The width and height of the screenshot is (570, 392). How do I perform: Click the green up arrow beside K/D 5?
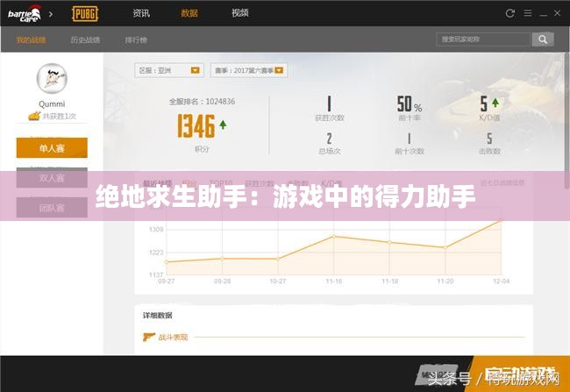click(495, 103)
